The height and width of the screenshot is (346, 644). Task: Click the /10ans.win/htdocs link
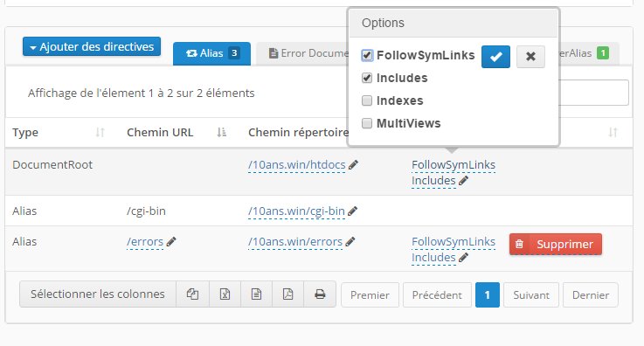tap(296, 165)
